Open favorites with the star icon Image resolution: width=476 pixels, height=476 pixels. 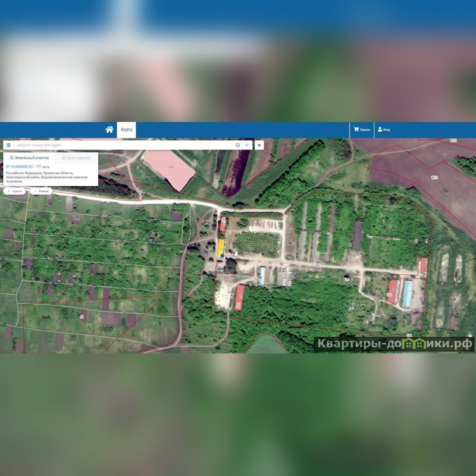click(259, 145)
